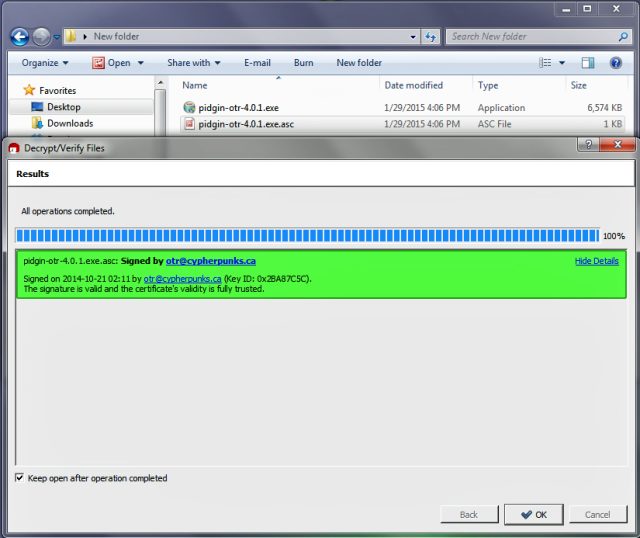The width and height of the screenshot is (640, 538).
Task: Click the pidgin-otr-4.0.1.exe installer icon
Action: [x=189, y=107]
